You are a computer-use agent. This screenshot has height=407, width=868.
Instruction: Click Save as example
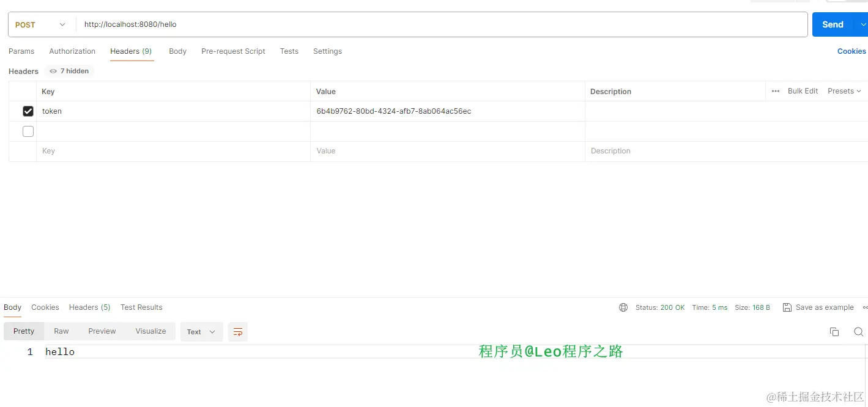click(818, 307)
